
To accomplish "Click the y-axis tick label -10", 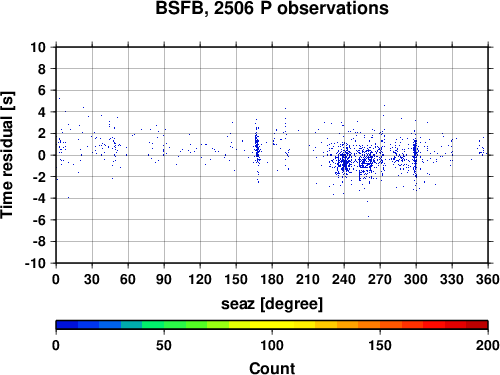I will tap(35, 263).
